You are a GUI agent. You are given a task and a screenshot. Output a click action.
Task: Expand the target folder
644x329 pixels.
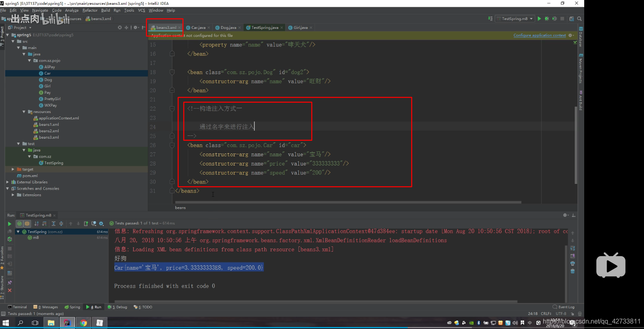tap(13, 170)
